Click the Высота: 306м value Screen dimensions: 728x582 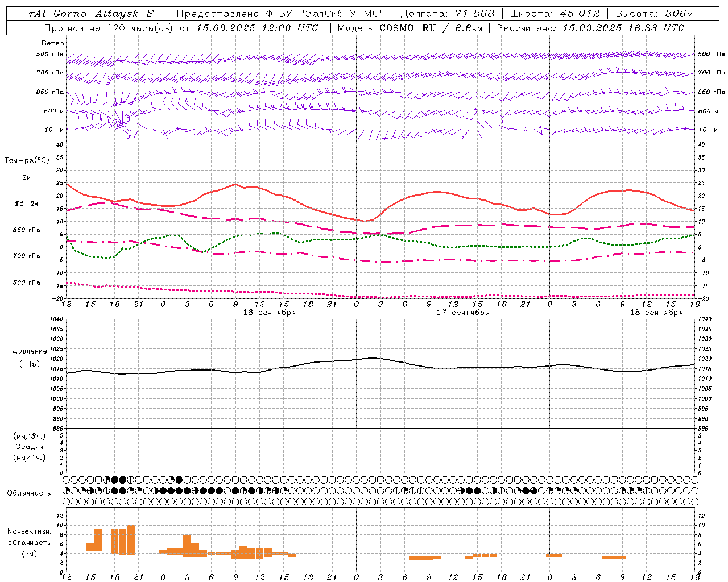(654, 14)
